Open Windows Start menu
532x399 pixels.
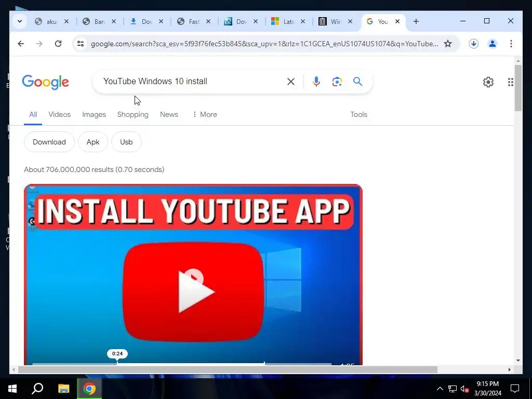point(12,389)
